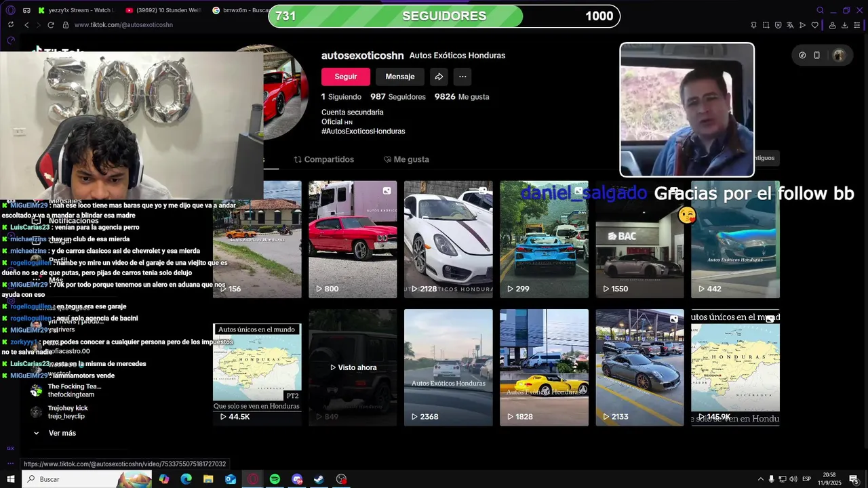Open the browser tab search magnifier
The image size is (868, 488).
pos(820,10)
